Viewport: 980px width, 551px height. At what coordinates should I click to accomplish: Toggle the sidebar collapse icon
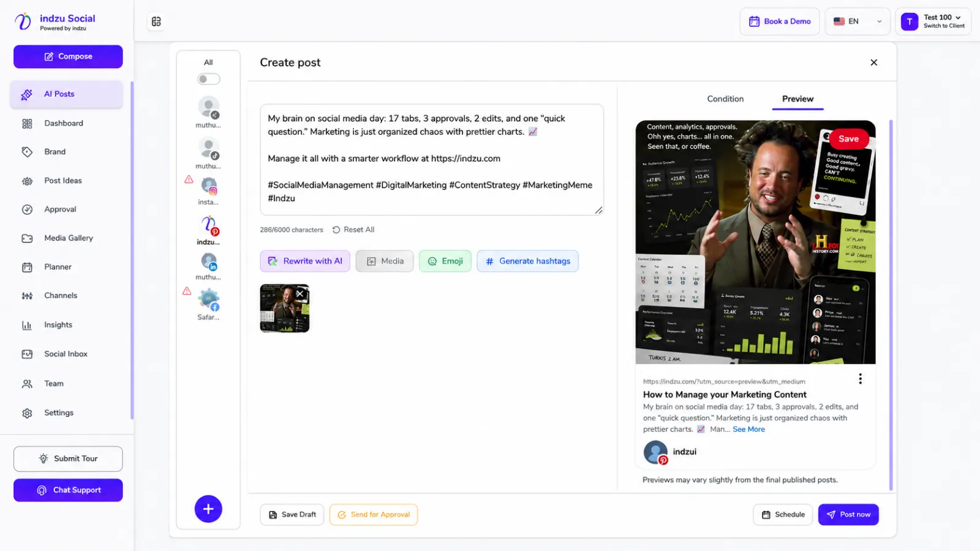point(156,21)
